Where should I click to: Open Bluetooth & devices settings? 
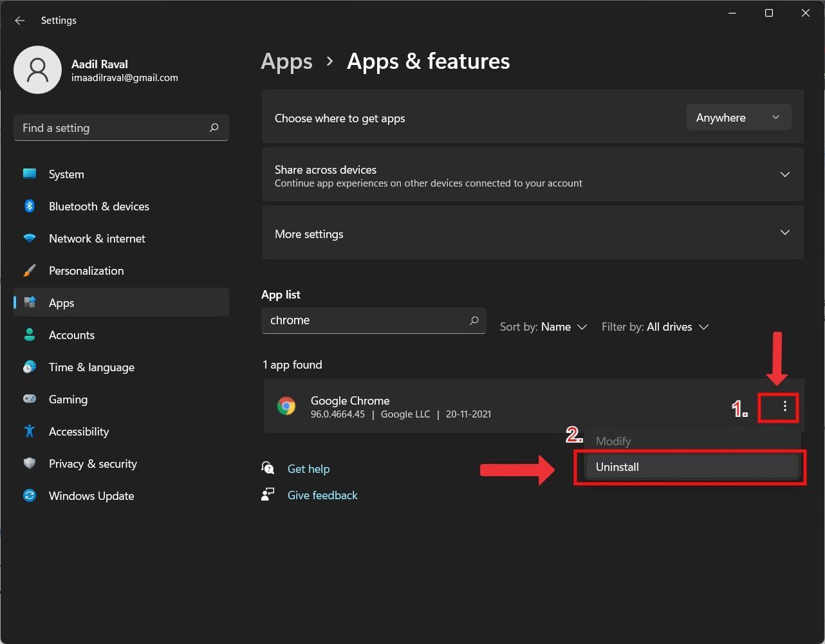[x=98, y=207]
